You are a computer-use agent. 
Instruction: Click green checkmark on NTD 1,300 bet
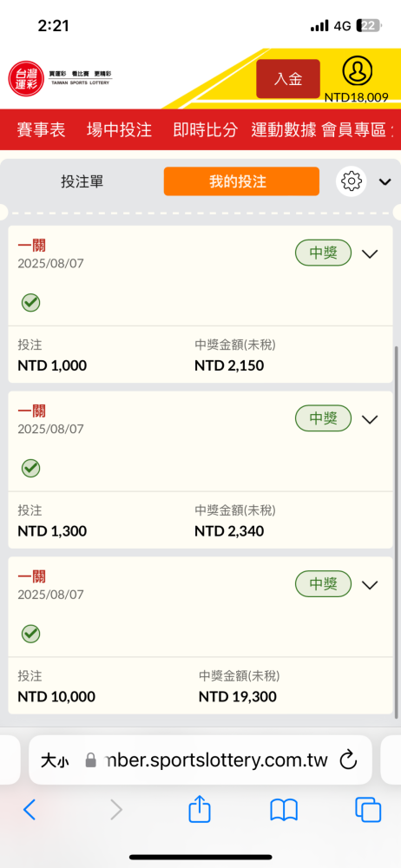coord(30,469)
